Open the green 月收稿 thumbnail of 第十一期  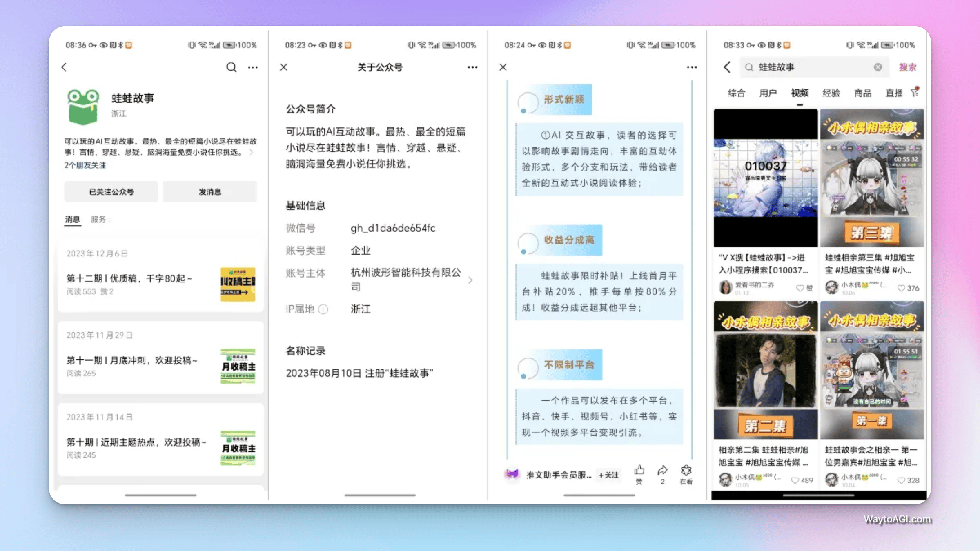coord(238,366)
